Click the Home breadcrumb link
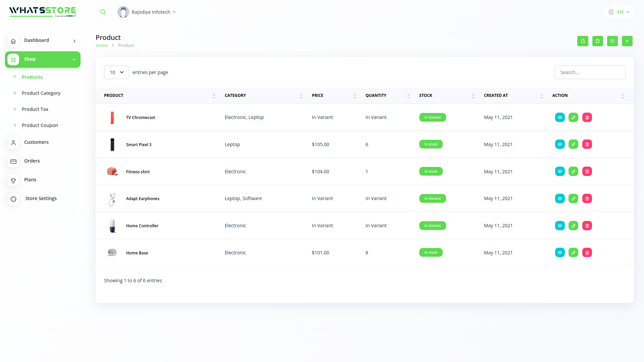644x362 pixels. pyautogui.click(x=102, y=45)
